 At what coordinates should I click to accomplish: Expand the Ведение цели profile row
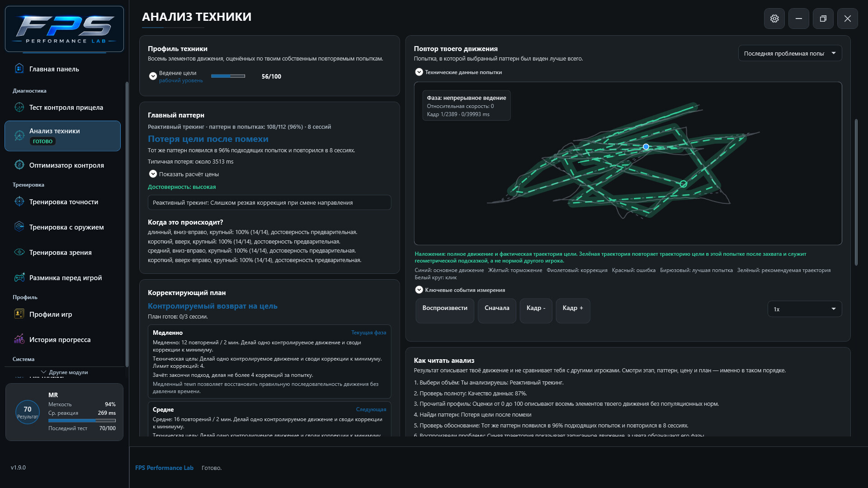[153, 76]
